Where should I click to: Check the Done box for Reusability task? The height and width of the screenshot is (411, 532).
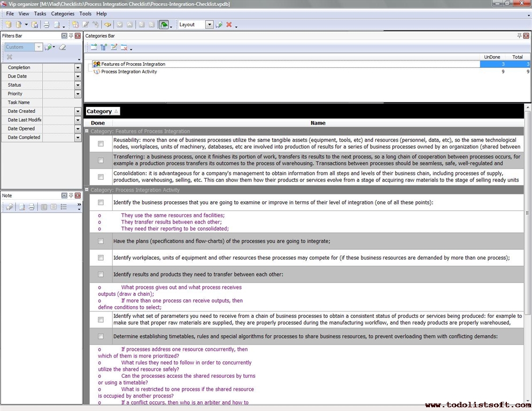tap(101, 144)
